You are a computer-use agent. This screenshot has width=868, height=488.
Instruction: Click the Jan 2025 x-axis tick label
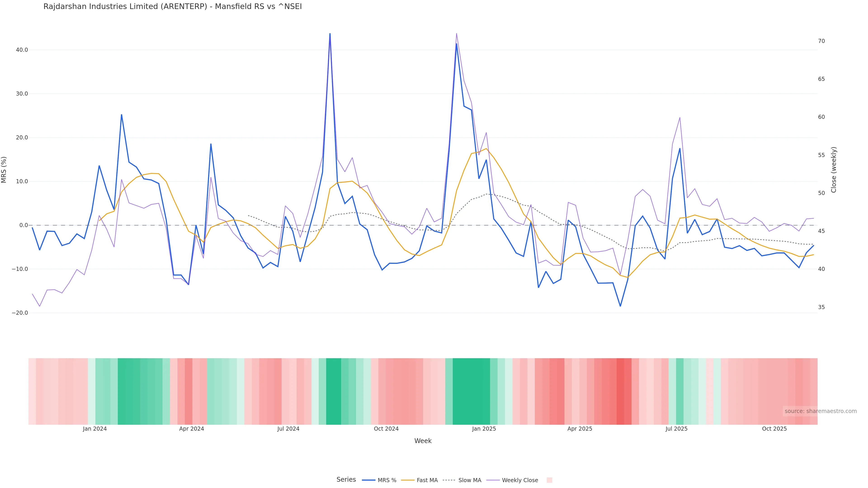tap(484, 429)
